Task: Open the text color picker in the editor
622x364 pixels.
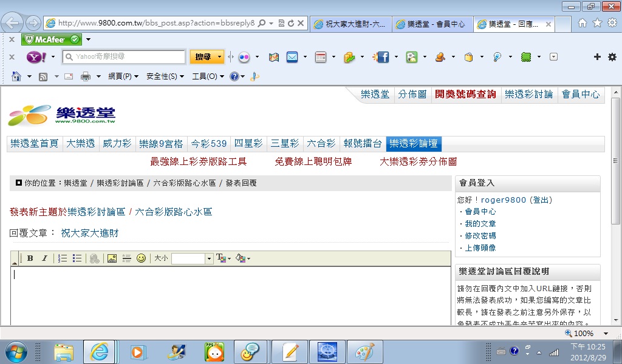Action: [222, 258]
